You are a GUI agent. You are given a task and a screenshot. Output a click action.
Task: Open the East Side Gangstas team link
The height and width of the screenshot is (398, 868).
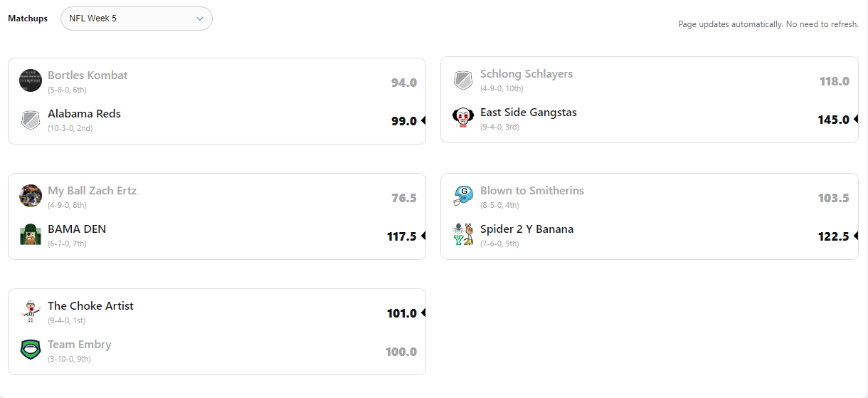(529, 112)
